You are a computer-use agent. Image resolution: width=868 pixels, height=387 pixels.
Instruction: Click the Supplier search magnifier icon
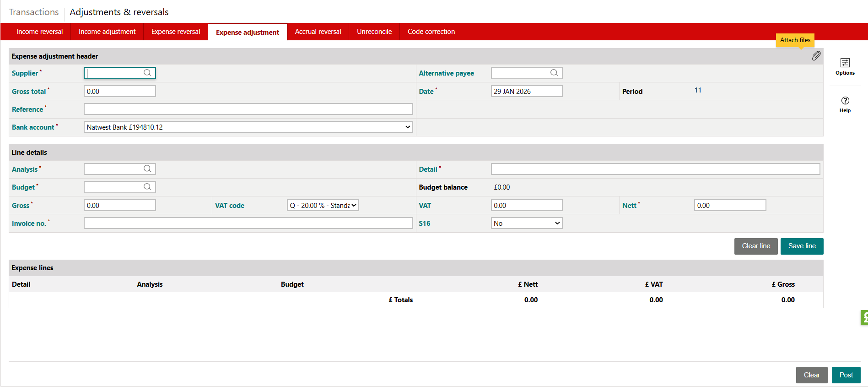click(x=147, y=73)
